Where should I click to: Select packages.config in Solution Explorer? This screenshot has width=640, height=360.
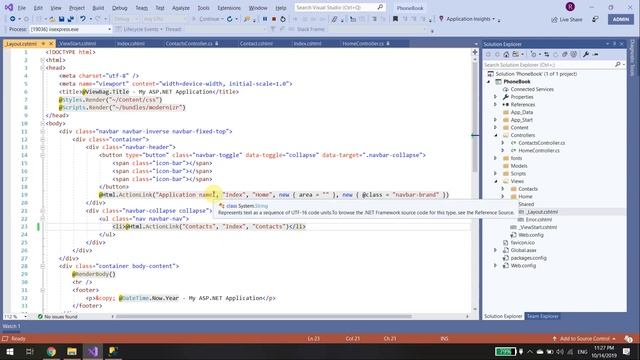click(528, 258)
